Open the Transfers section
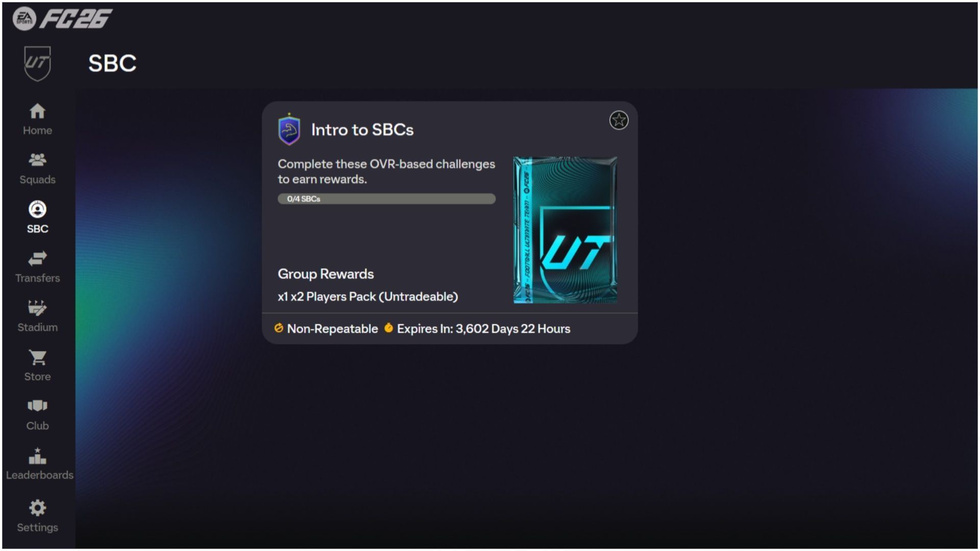 37,267
